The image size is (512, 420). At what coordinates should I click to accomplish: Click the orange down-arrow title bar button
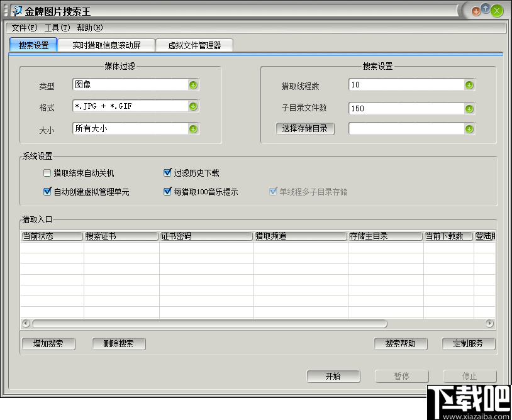pos(476,11)
